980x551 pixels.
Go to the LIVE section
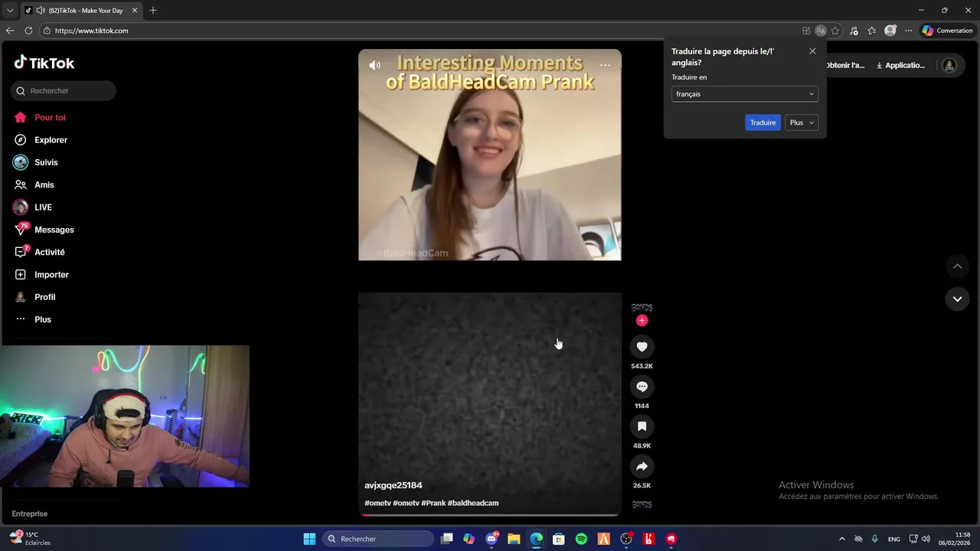click(x=32, y=207)
